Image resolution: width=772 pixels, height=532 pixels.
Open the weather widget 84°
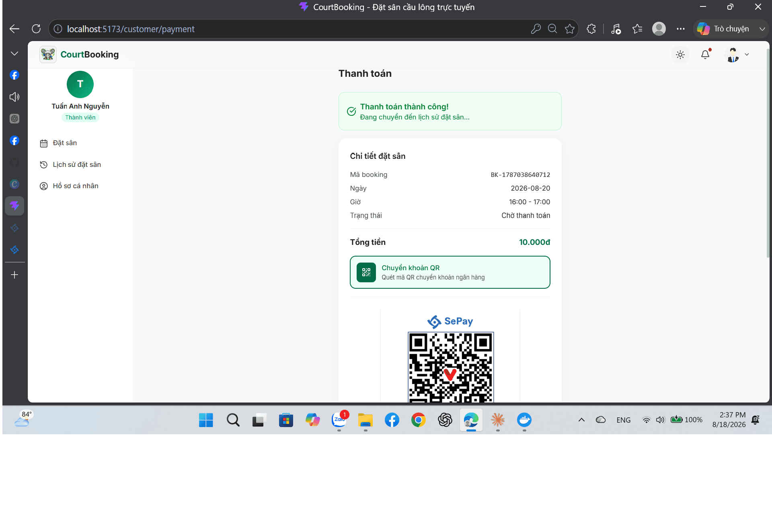coord(23,419)
